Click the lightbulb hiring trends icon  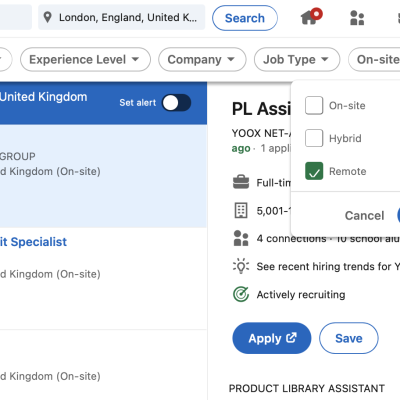(x=241, y=266)
